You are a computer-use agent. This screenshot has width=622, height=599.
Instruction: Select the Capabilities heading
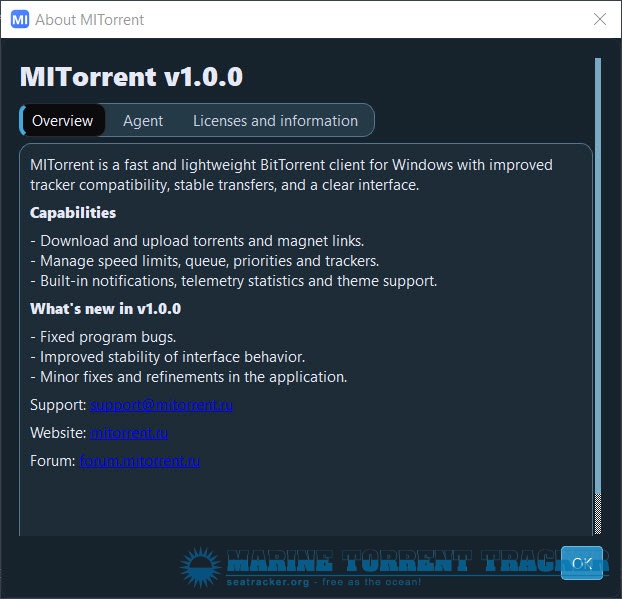point(73,213)
